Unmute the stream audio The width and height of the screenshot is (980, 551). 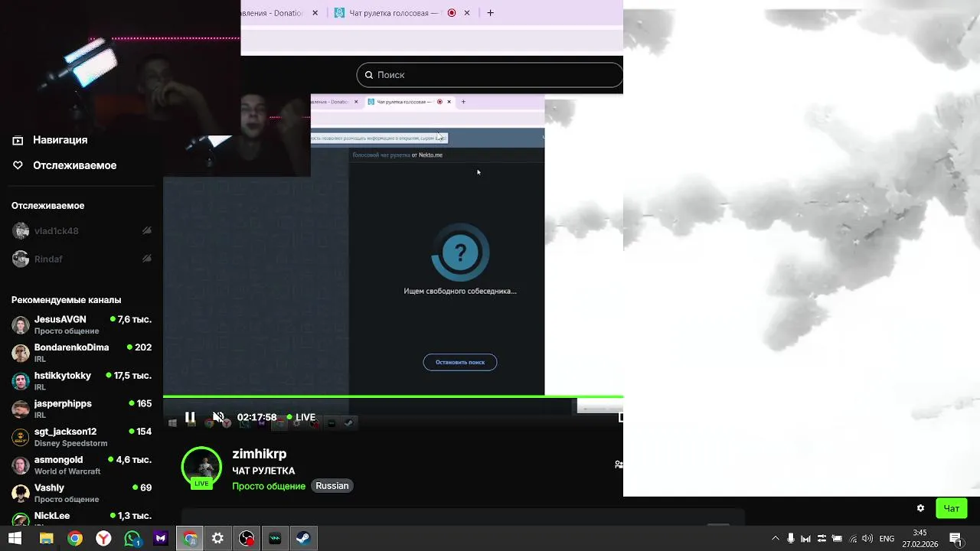tap(218, 417)
